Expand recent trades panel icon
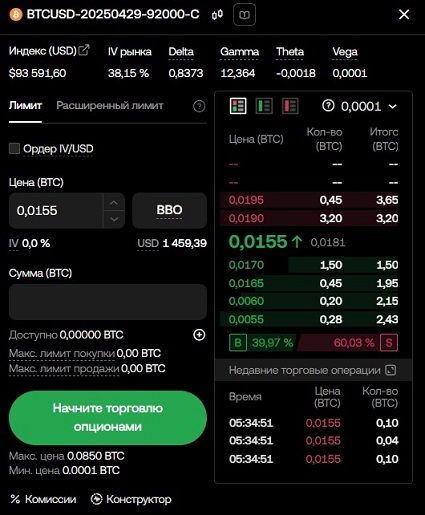The image size is (425, 515). tap(391, 370)
